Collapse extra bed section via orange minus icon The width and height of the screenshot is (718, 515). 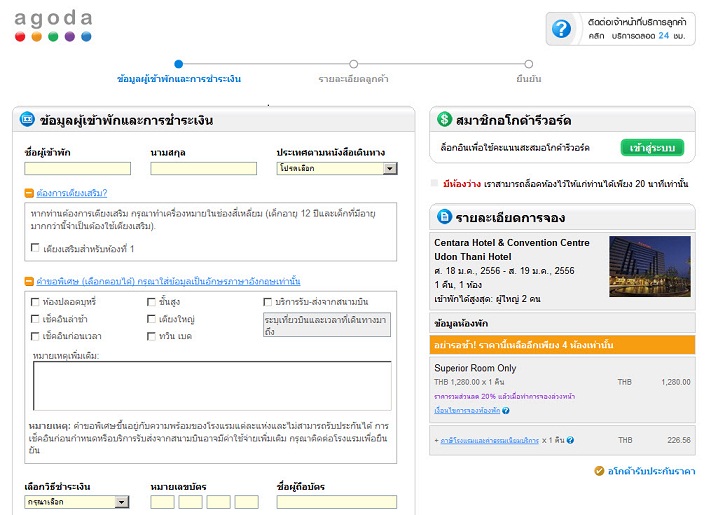pyautogui.click(x=29, y=193)
